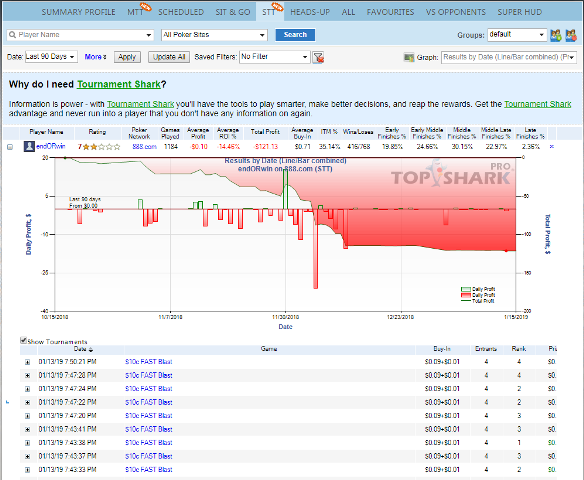Click the tall green bar near 11/30/2018
Viewport: 584px width, 480px height.
[285, 189]
